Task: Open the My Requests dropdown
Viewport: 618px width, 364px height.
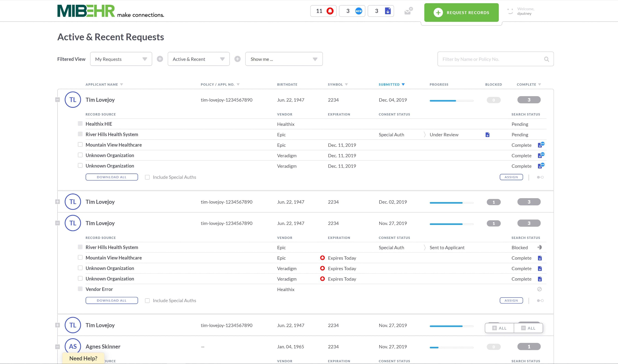Action: coord(121,59)
